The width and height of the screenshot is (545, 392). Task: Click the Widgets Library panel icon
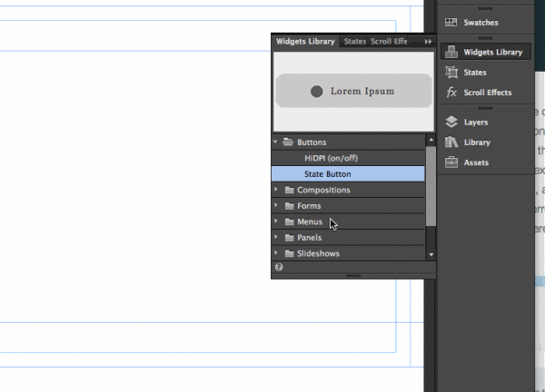click(451, 52)
